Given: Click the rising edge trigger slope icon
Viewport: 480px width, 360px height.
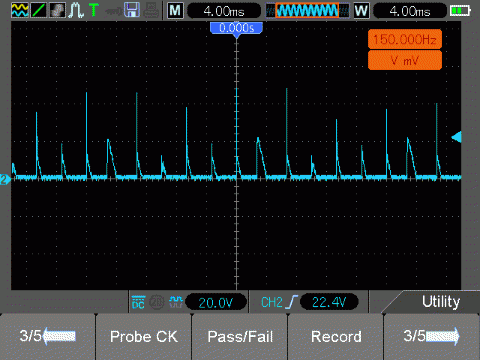Looking at the screenshot, I should click(x=292, y=302).
